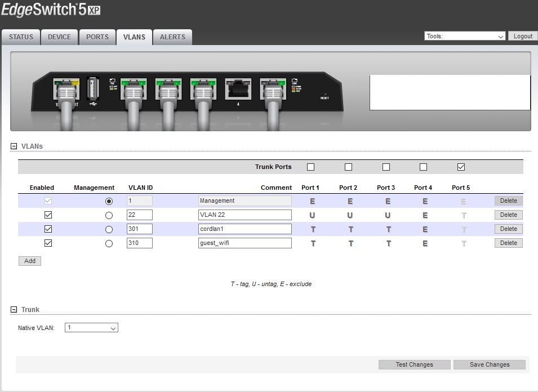Viewport: 538px width, 392px height.
Task: Toggle Port 1 tag mode for guest_wifi
Action: 313,243
